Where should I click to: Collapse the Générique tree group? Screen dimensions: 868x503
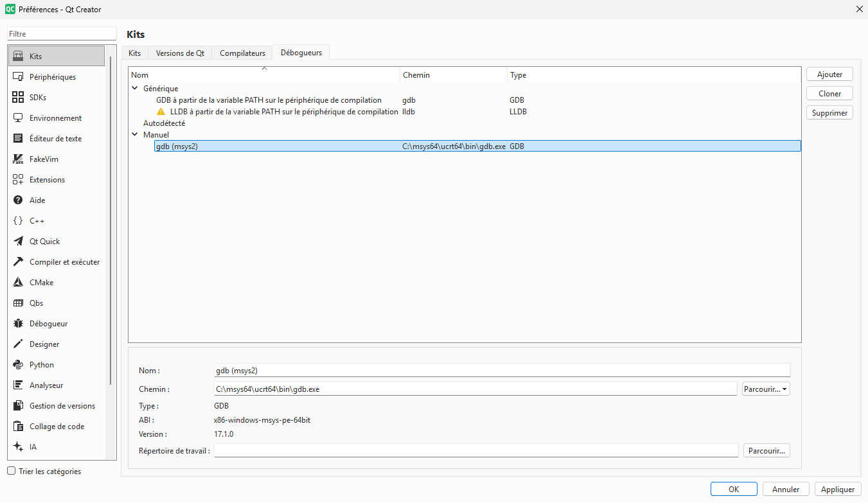point(135,89)
